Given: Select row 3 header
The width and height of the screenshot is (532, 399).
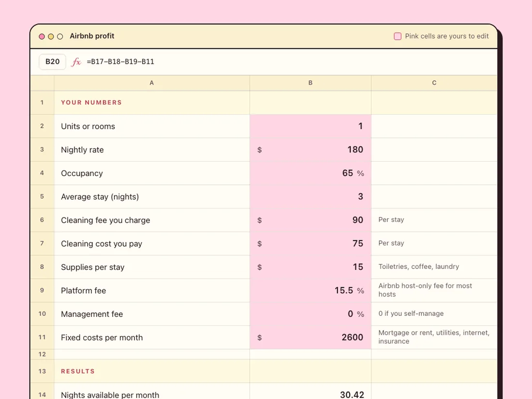Looking at the screenshot, I should 42,149.
